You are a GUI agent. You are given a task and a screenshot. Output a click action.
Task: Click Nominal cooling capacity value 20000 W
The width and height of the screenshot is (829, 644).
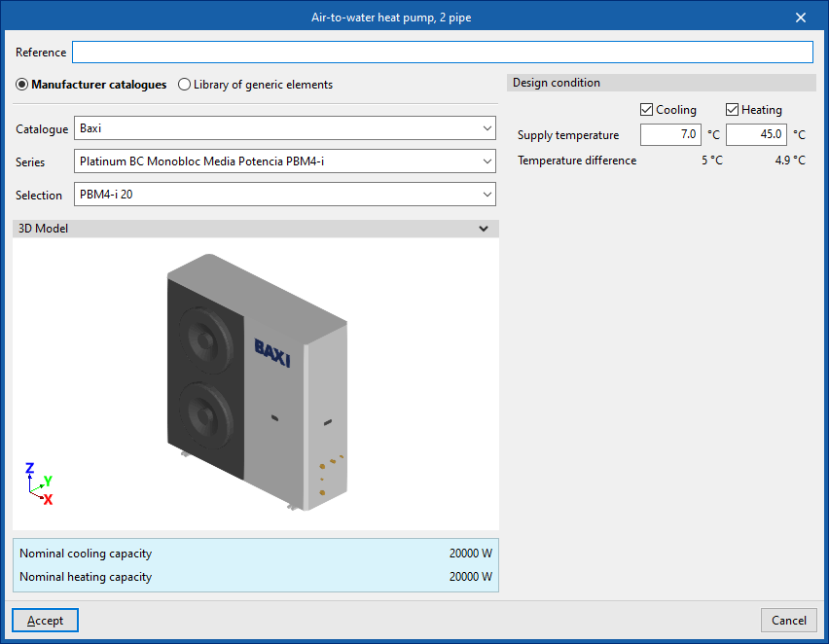[471, 554]
